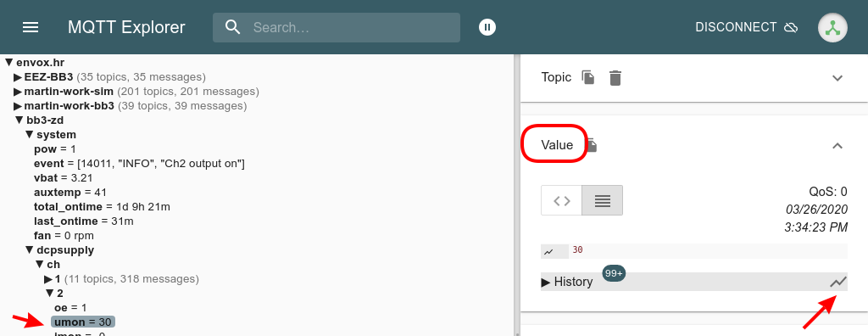Collapse the envox.hr tree node

pyautogui.click(x=8, y=62)
